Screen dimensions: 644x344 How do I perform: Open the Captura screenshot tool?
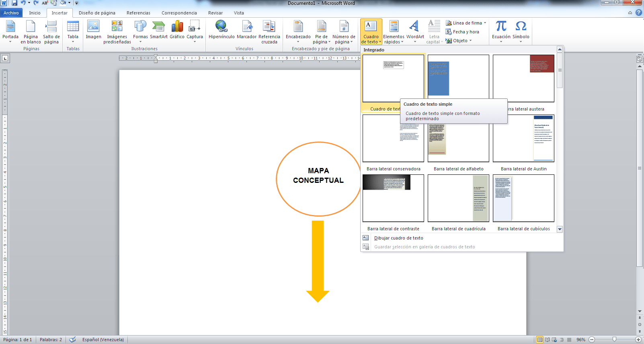point(195,32)
